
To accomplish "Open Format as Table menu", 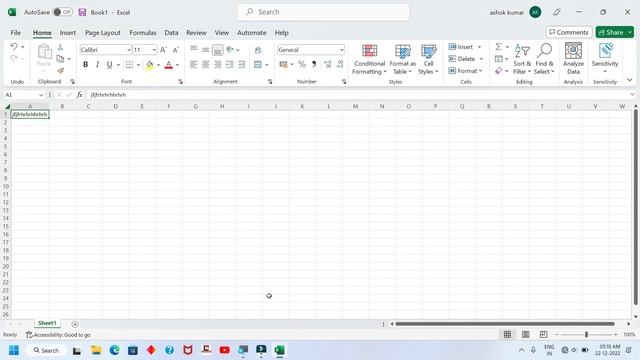I will 402,60.
